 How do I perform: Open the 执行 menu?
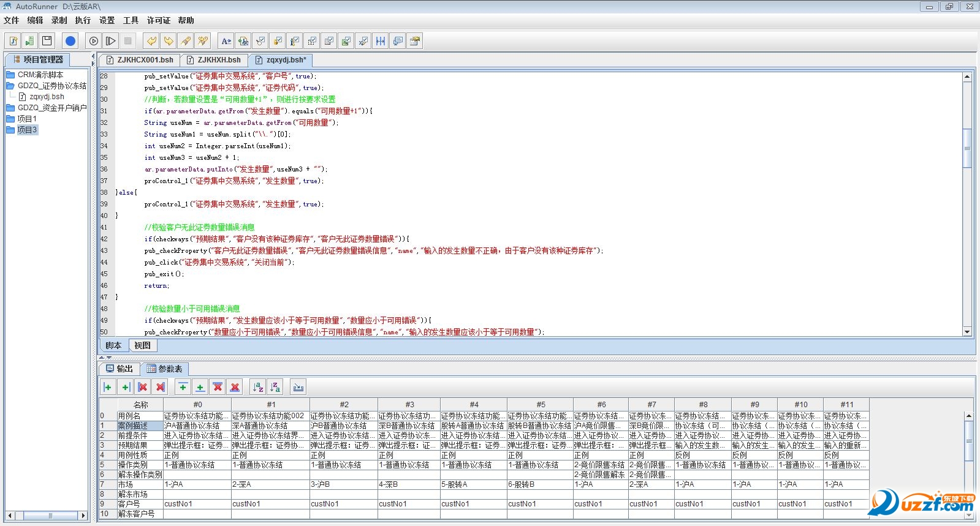tap(83, 20)
